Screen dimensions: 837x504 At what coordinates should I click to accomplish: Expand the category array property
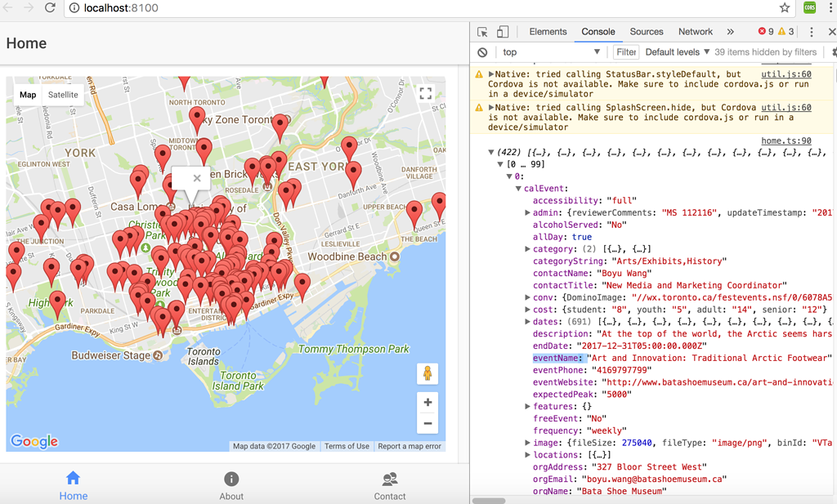(527, 249)
